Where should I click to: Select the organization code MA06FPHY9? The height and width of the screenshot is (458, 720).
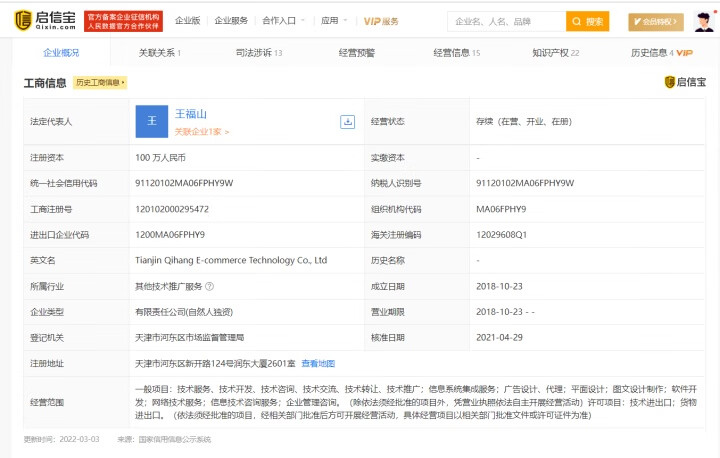coord(501,209)
